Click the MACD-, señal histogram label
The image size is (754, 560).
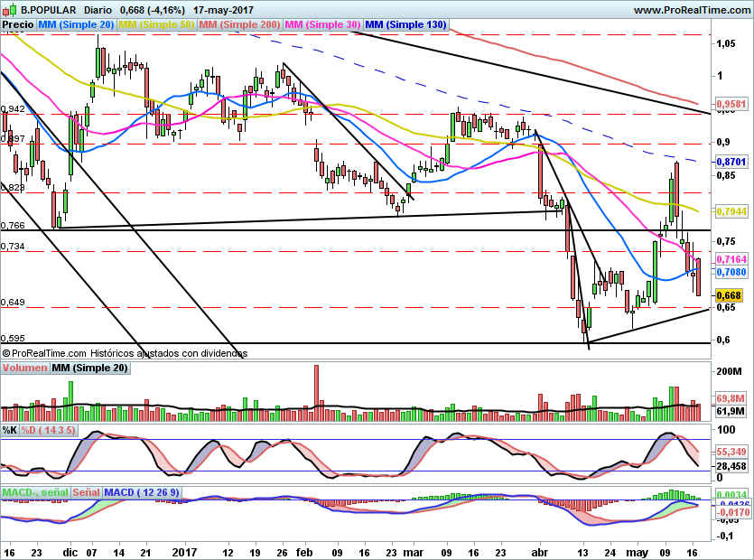(x=35, y=492)
